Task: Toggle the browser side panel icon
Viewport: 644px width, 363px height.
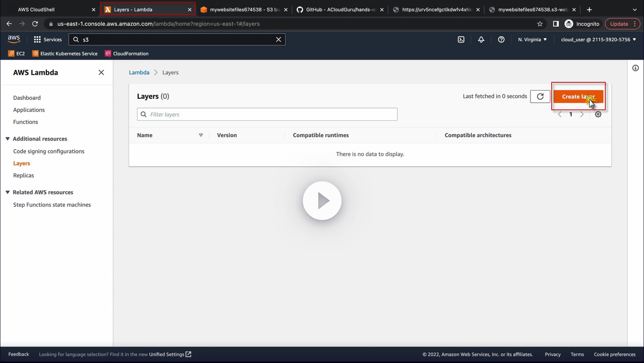Action: tap(556, 24)
